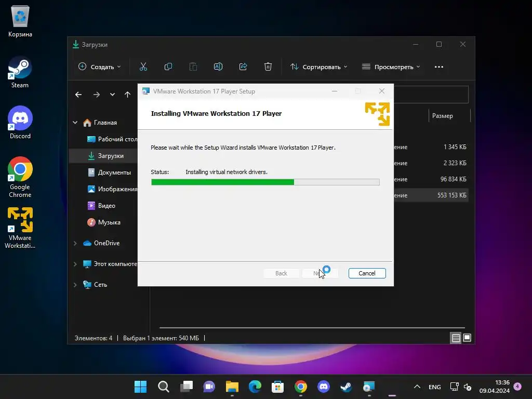The height and width of the screenshot is (399, 532).
Task: Select the file row sized 96 834 КБ
Action: tap(431, 179)
